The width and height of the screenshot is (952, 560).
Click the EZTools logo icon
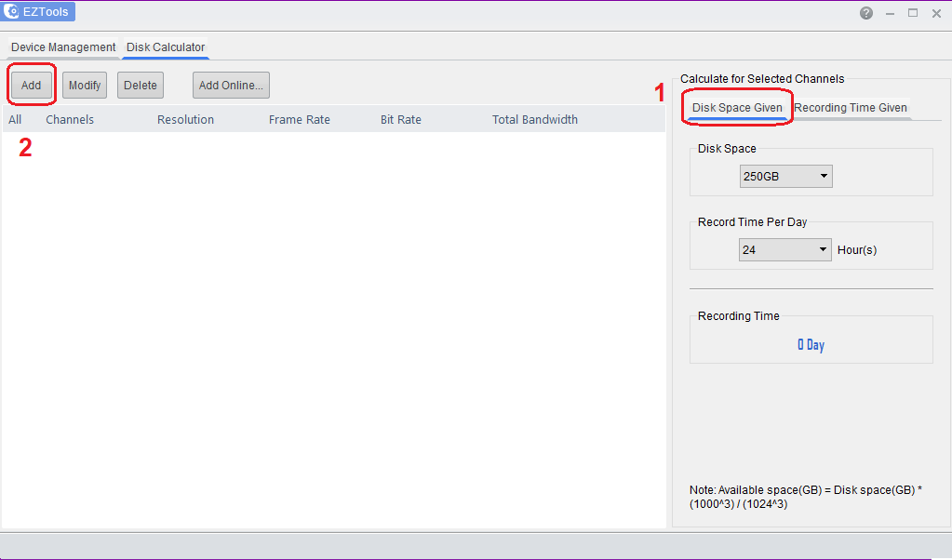tap(11, 11)
